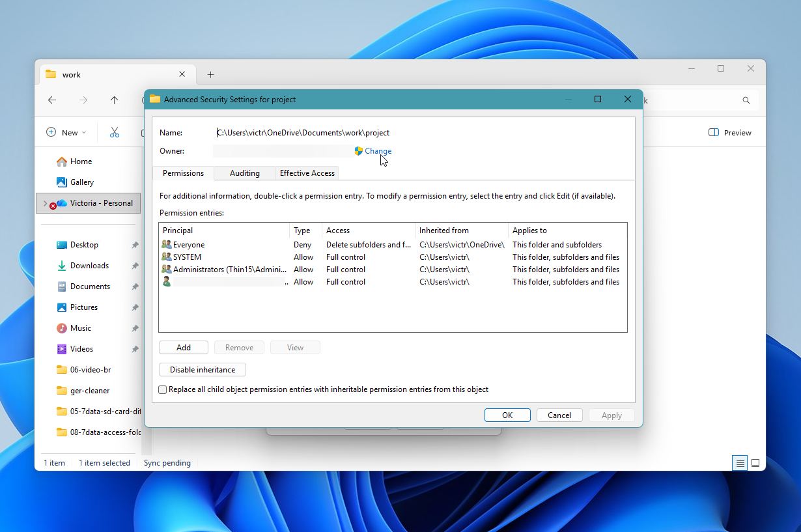Click the shield icon beside Change

click(358, 151)
